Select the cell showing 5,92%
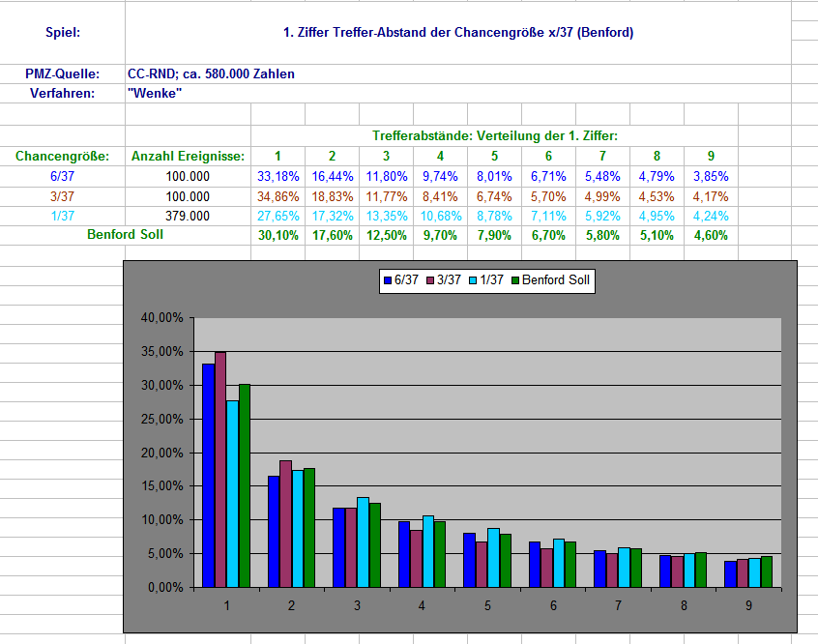This screenshot has height=644, width=818. point(602,216)
